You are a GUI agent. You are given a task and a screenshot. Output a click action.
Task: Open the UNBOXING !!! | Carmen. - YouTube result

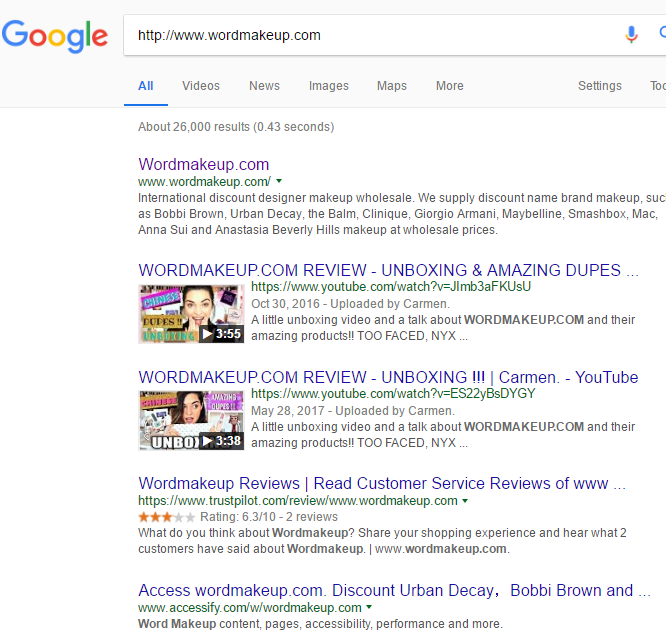[x=388, y=377]
